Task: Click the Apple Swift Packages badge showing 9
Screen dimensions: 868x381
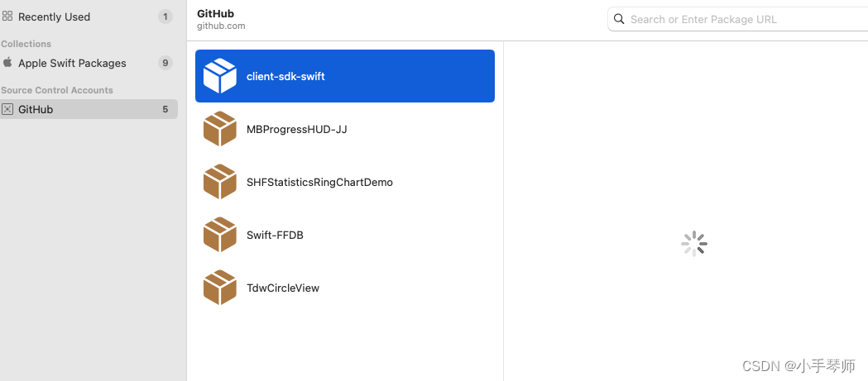Action: pyautogui.click(x=165, y=63)
